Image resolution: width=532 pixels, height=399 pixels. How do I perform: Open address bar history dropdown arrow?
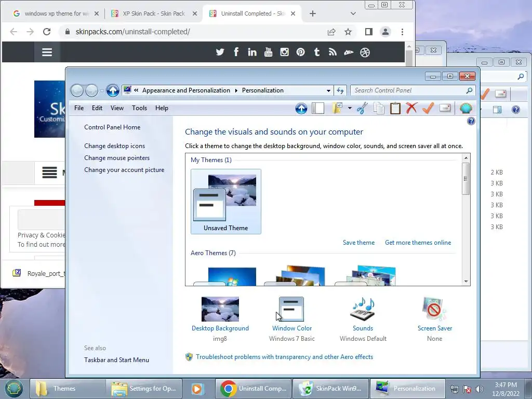coord(328,90)
